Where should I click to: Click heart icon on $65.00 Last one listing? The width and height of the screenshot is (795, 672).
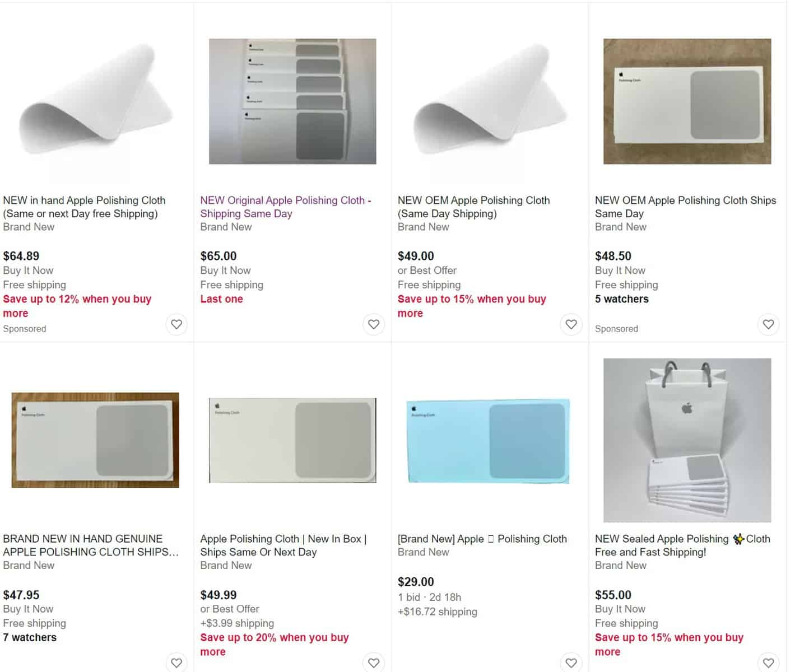pyautogui.click(x=374, y=324)
